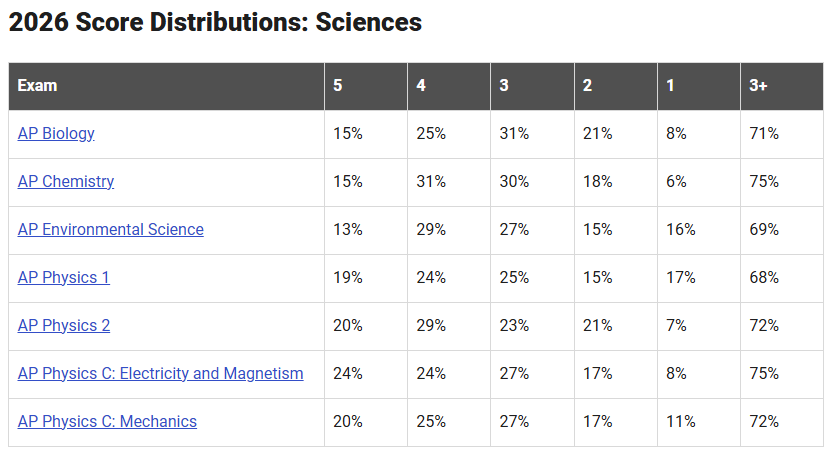
Task: Click AP Environmental Science's 16% score 1 cell
Action: 699,230
